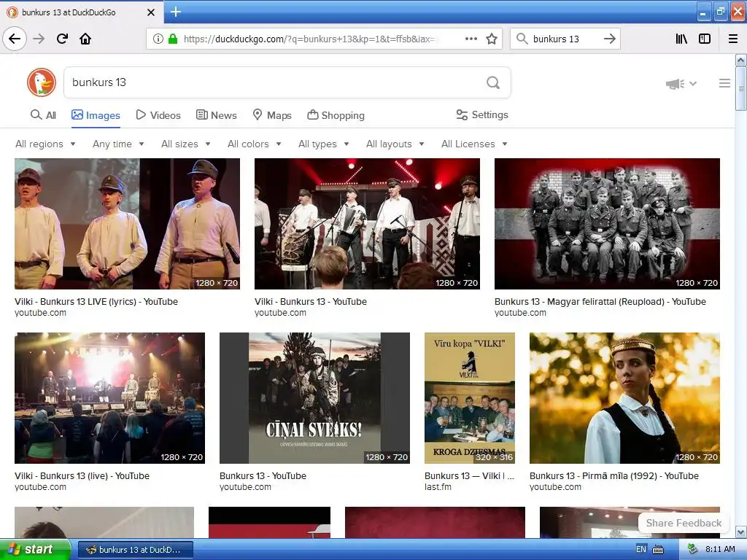The height and width of the screenshot is (560, 747).
Task: Go back with the browser back arrow
Action: pos(15,39)
